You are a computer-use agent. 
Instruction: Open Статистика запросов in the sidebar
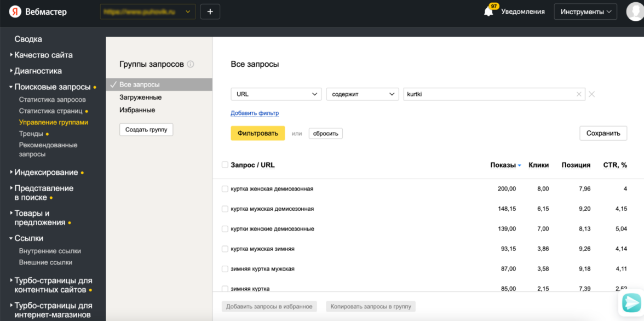pos(52,100)
